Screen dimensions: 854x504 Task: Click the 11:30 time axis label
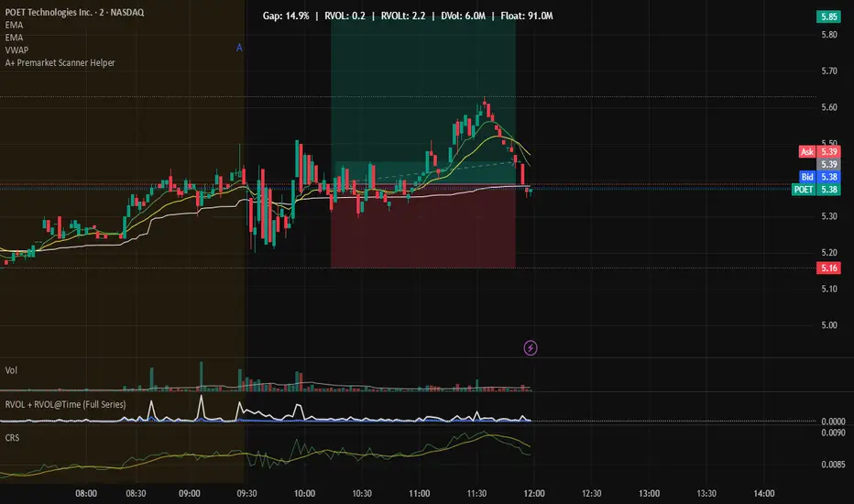tap(476, 494)
